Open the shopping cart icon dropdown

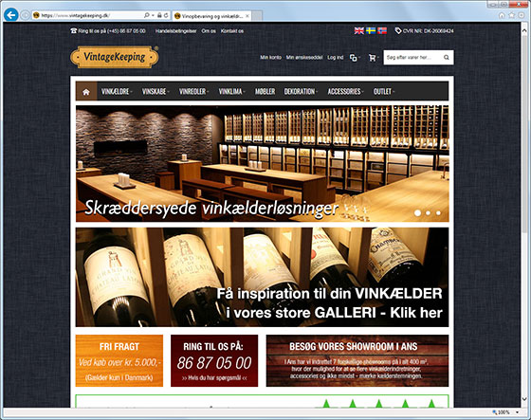coord(374,58)
